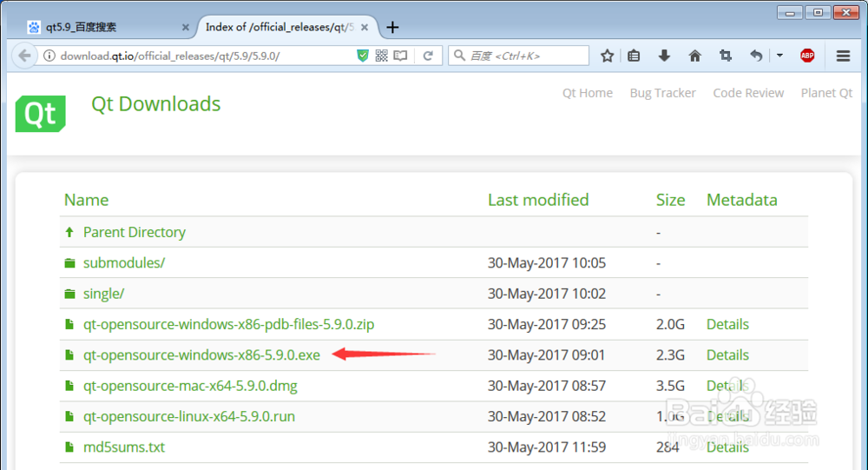Viewport: 868px width, 470px height.
Task: Click the 30-May-2017 10:05 date cell
Action: [x=546, y=262]
